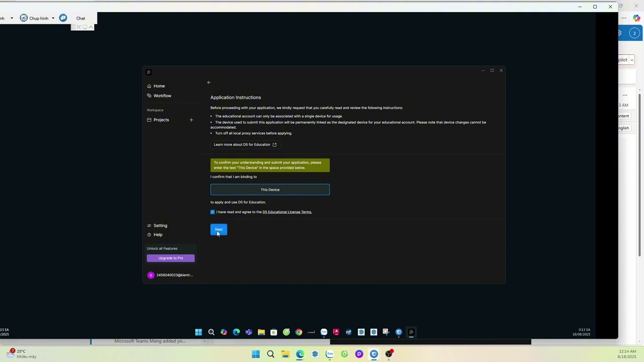Click the full-screen arrows icon on toolbar handle

[x=78, y=27]
